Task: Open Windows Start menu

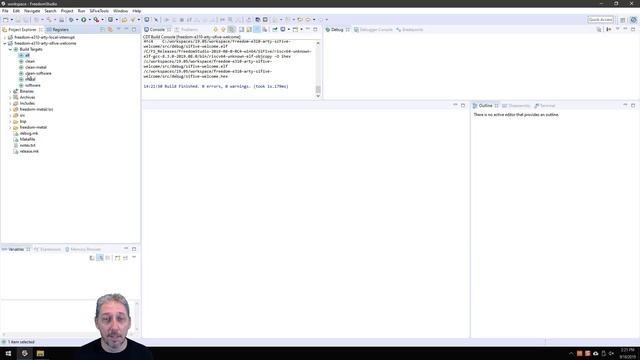Action: 8,353
